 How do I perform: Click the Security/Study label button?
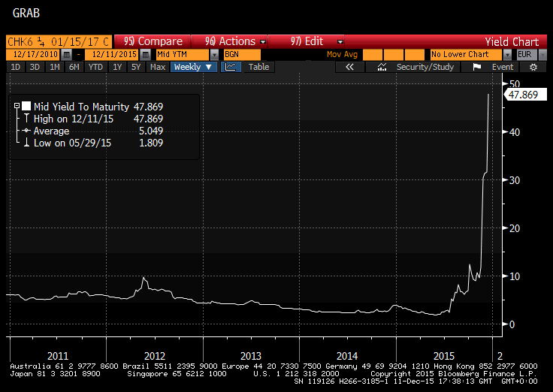click(425, 67)
